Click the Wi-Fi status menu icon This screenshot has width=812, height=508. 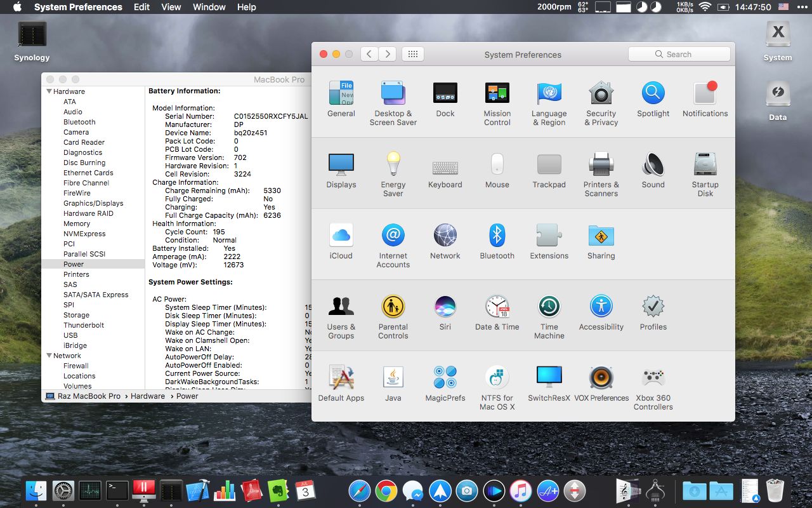[x=705, y=7]
